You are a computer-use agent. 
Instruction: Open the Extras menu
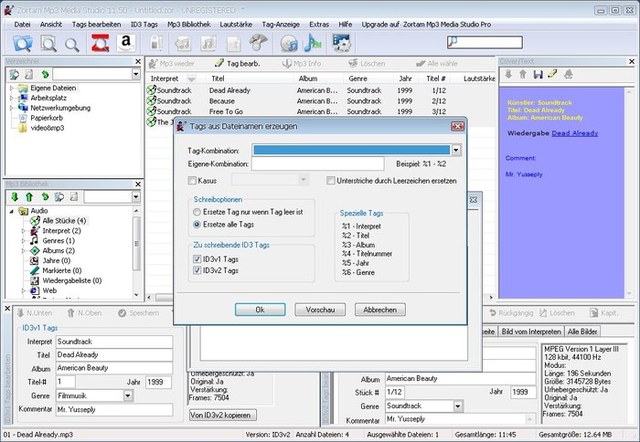coord(319,21)
